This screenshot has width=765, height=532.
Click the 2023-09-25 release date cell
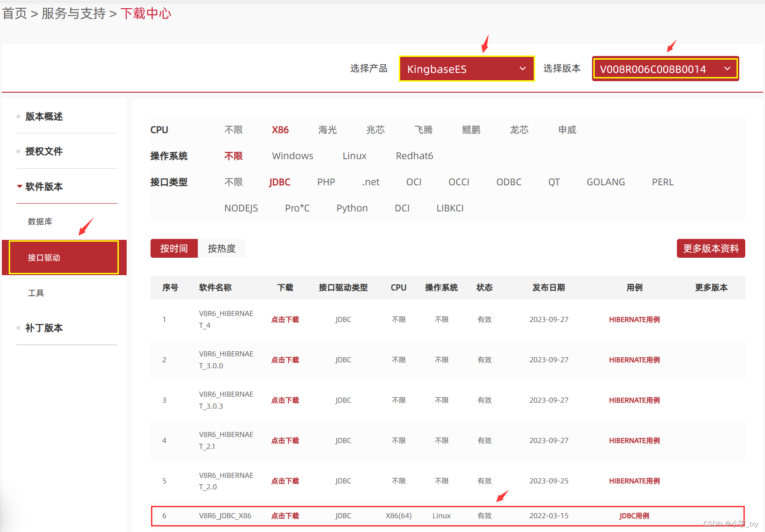549,481
